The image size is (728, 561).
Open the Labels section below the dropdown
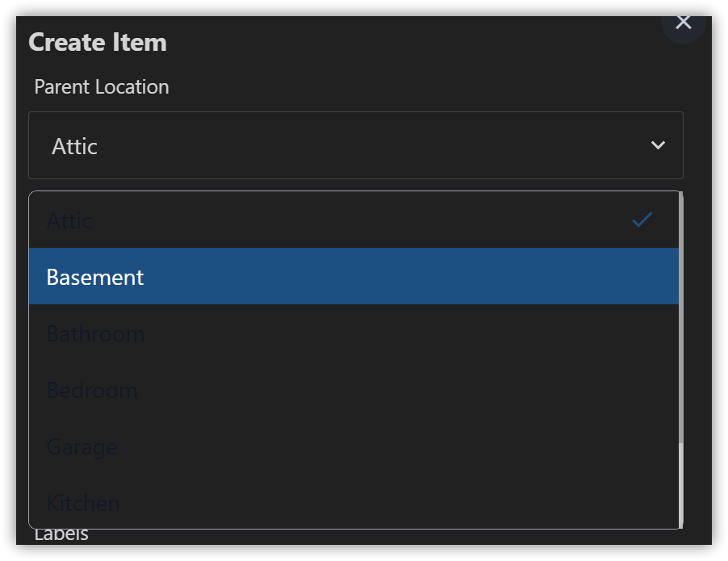pos(62,533)
